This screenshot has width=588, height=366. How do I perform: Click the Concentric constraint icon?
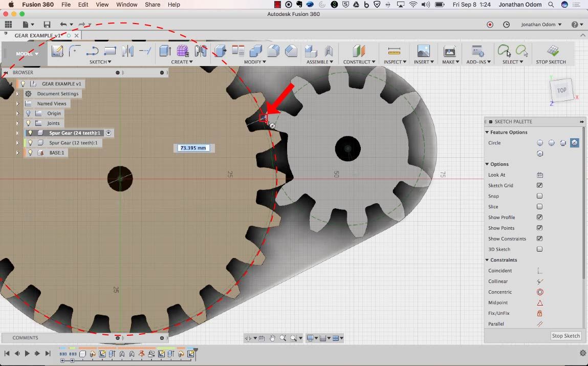(539, 292)
